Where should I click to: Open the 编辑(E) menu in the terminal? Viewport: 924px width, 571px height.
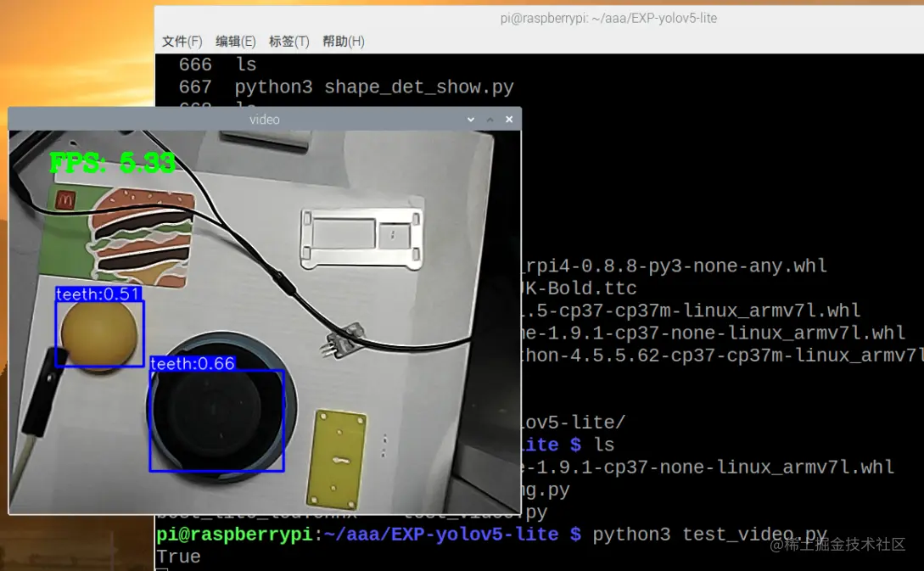(235, 42)
